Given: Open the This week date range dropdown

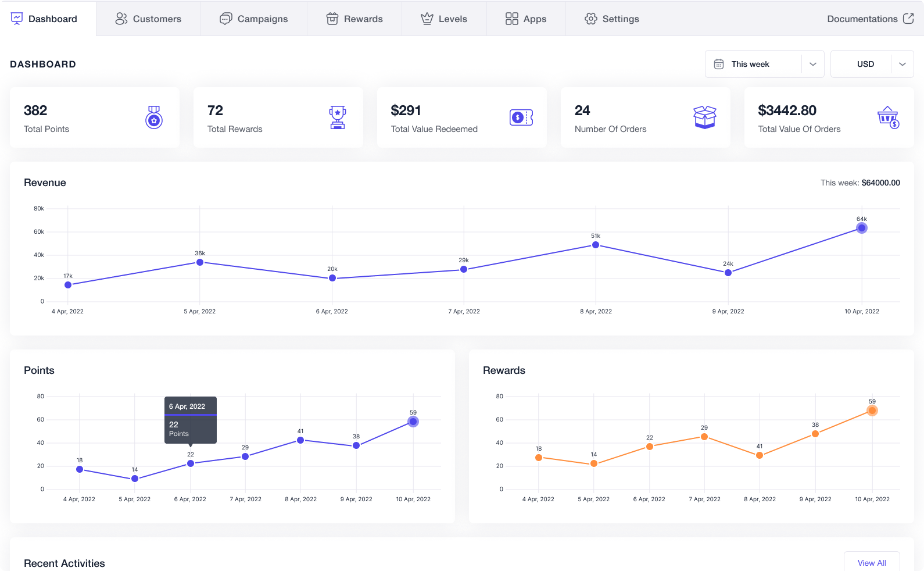Looking at the screenshot, I should click(x=765, y=64).
